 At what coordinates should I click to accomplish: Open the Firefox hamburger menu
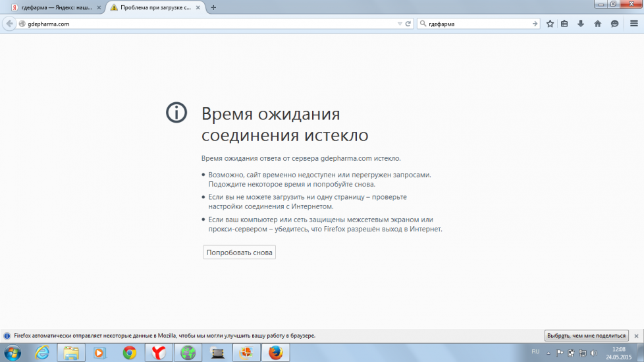coord(633,24)
